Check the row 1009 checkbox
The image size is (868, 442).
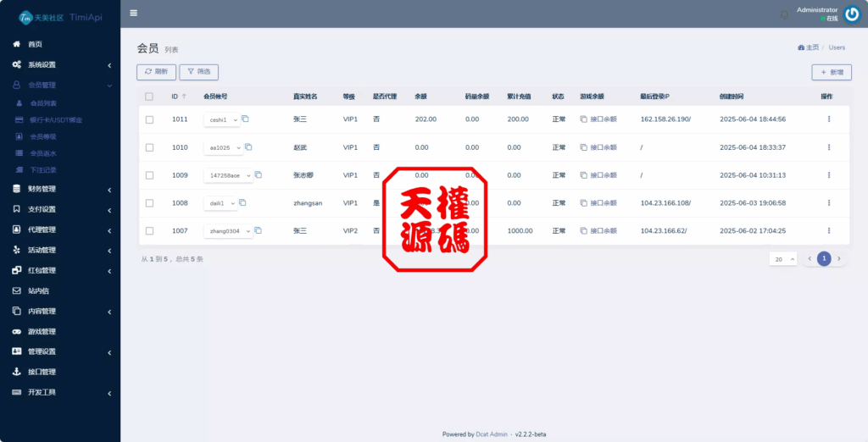149,175
